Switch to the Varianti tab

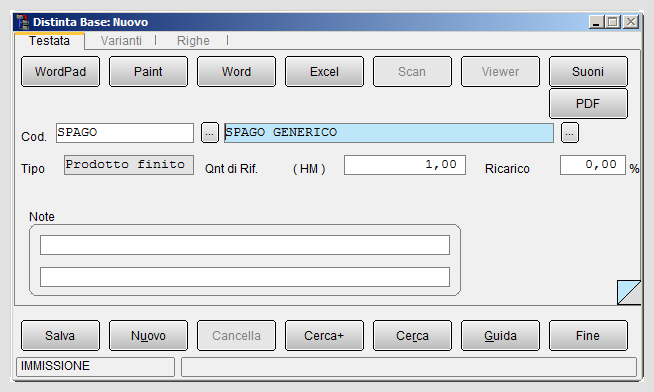(121, 41)
